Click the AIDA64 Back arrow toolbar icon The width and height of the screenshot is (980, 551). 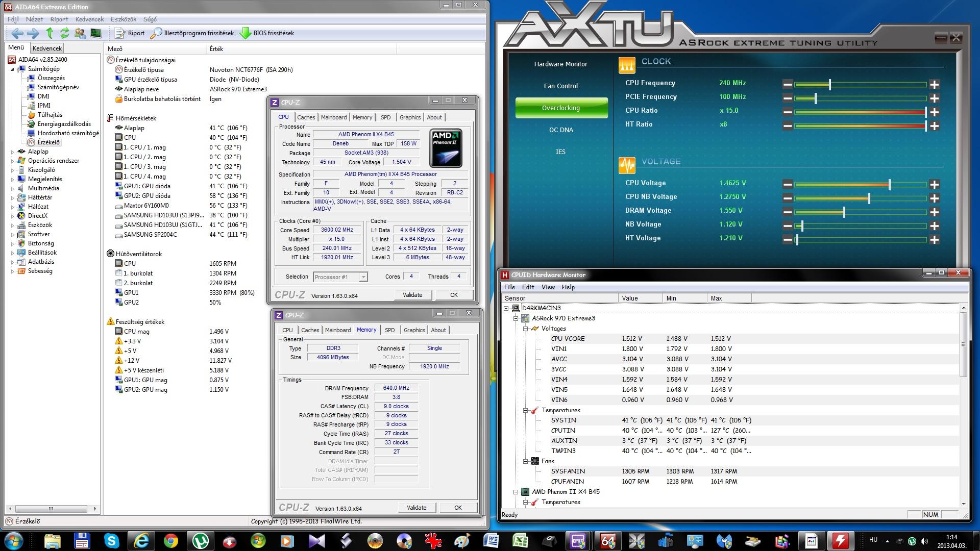pos(17,33)
